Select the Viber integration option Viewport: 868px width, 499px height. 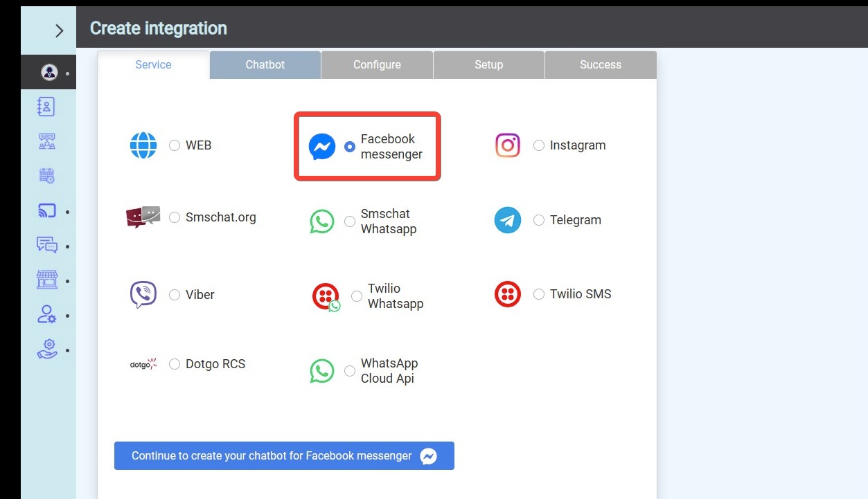coord(175,295)
